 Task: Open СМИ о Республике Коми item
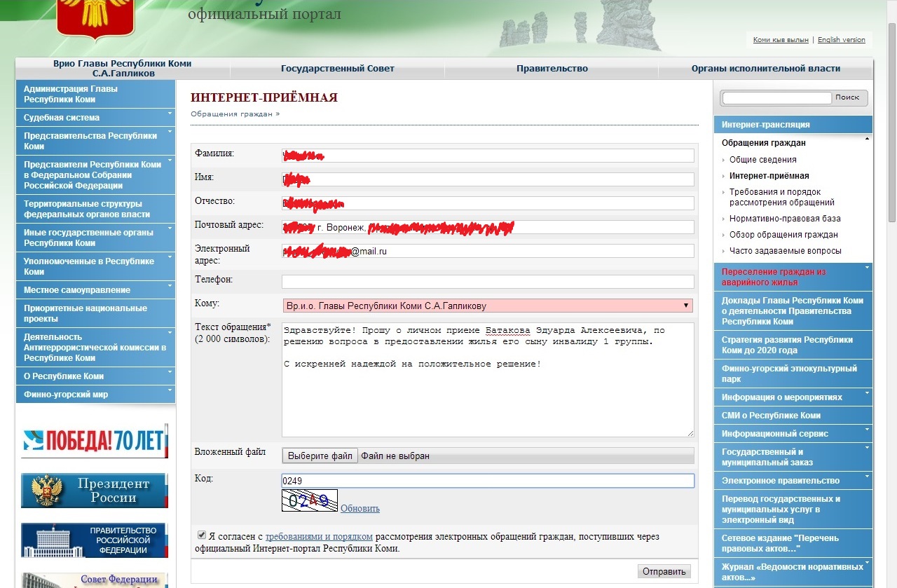point(793,416)
